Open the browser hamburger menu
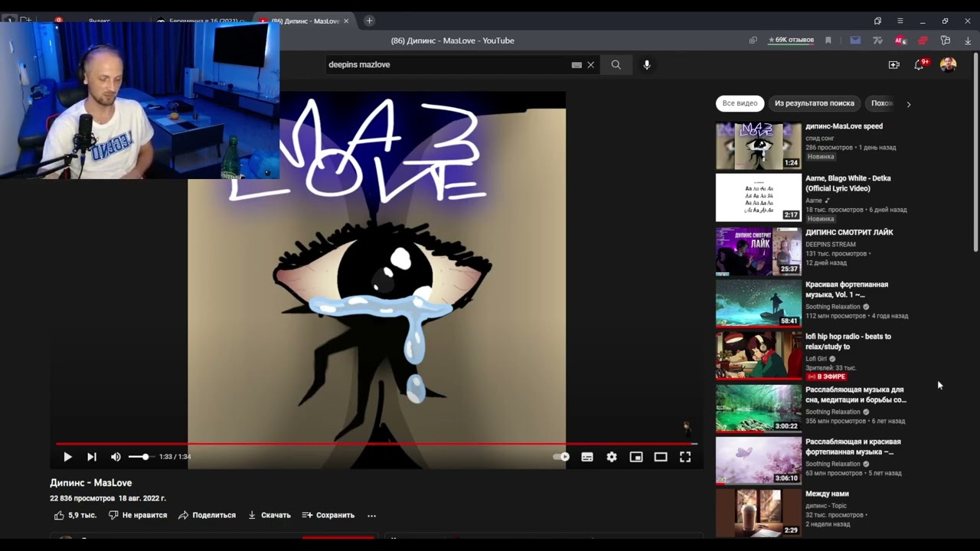The width and height of the screenshot is (980, 551). [900, 21]
